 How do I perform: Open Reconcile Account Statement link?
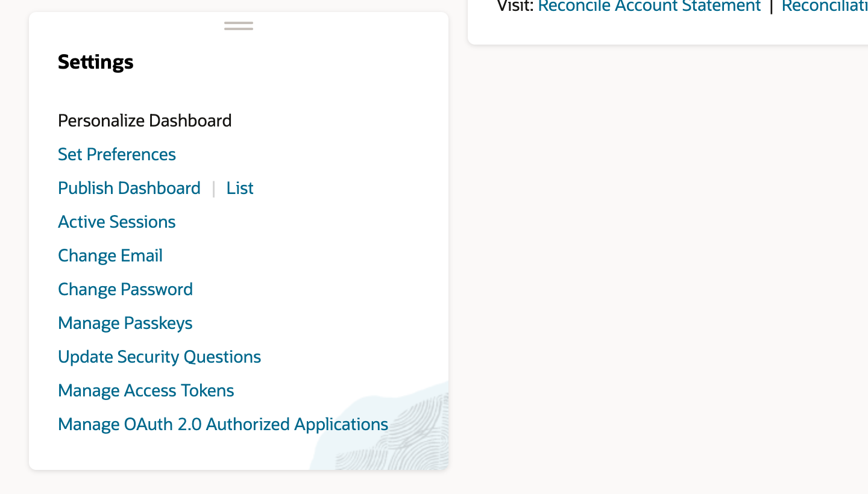649,6
